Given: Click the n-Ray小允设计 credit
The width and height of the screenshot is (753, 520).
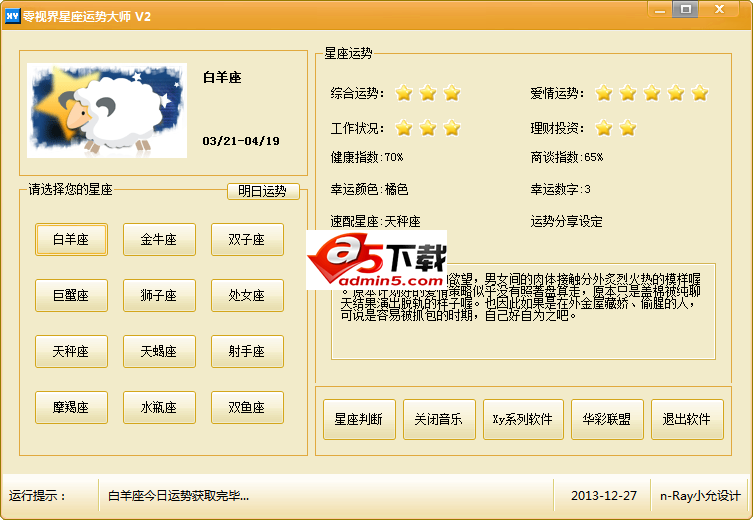Looking at the screenshot, I should tap(700, 496).
